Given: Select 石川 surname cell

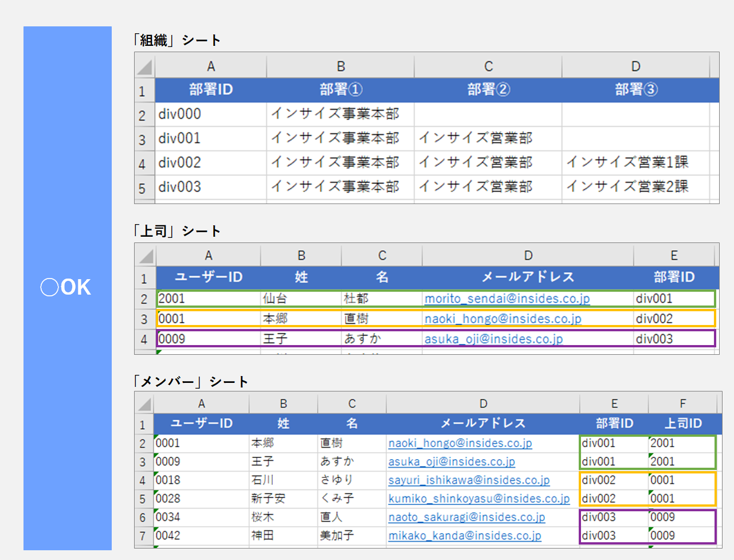Looking at the screenshot, I should point(283,480).
